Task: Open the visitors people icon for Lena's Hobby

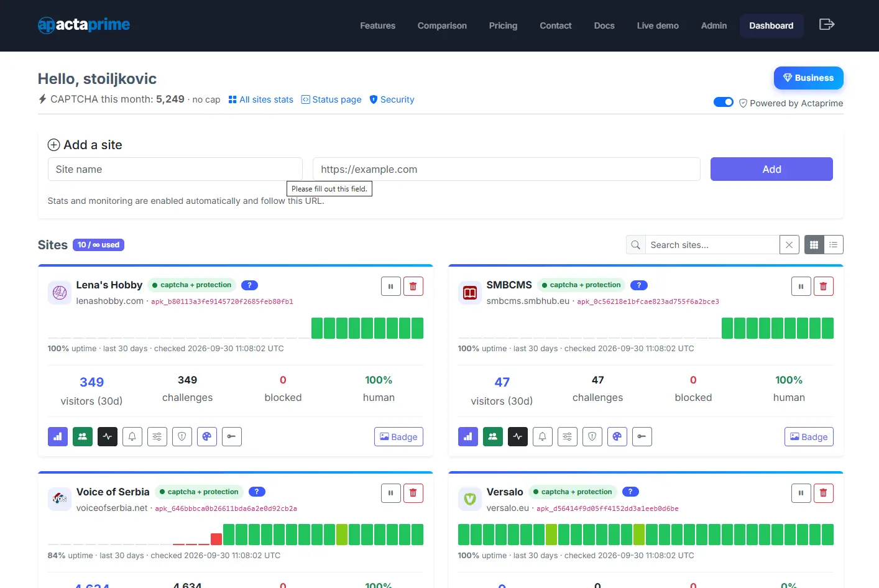Action: point(83,437)
